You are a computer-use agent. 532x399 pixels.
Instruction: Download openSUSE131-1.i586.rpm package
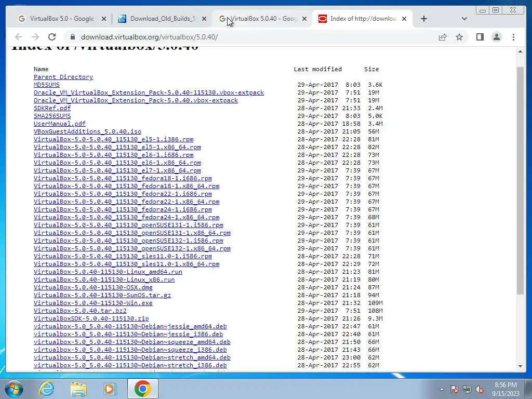(128, 225)
